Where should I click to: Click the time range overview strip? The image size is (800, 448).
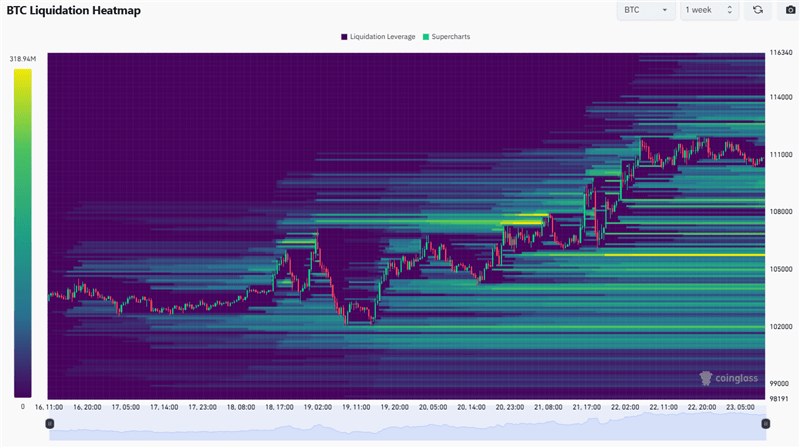pos(408,425)
